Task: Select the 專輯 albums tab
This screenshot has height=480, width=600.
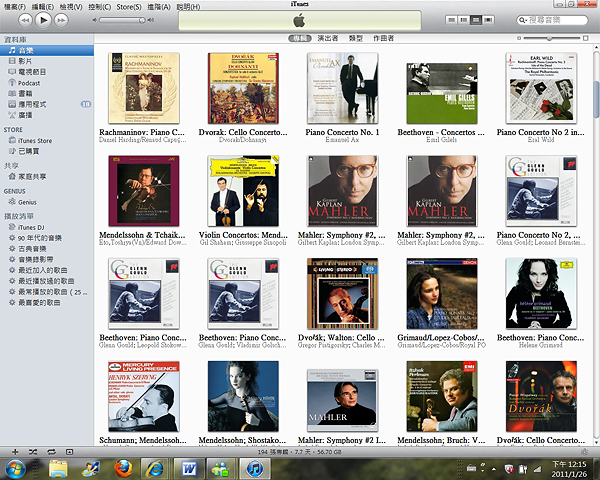Action: [x=300, y=38]
